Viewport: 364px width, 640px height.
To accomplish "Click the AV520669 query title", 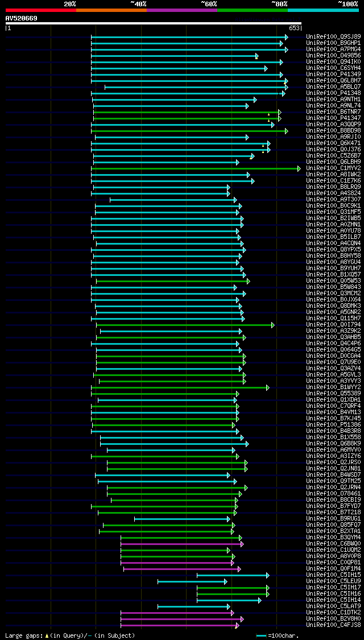I will coord(21,18).
